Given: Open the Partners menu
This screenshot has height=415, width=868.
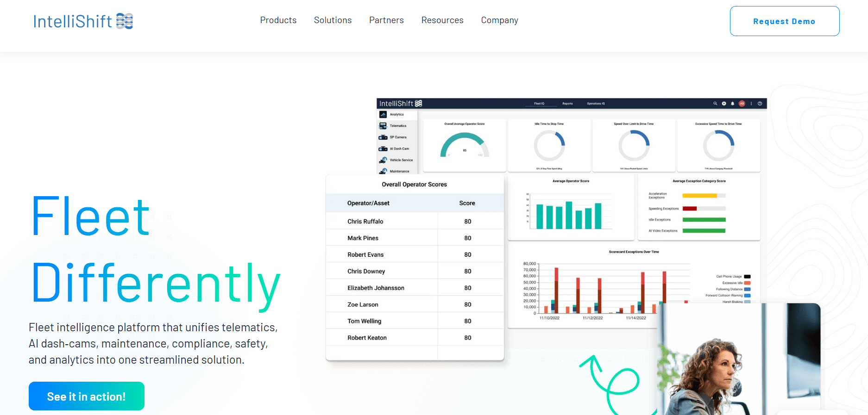Looking at the screenshot, I should pos(387,20).
